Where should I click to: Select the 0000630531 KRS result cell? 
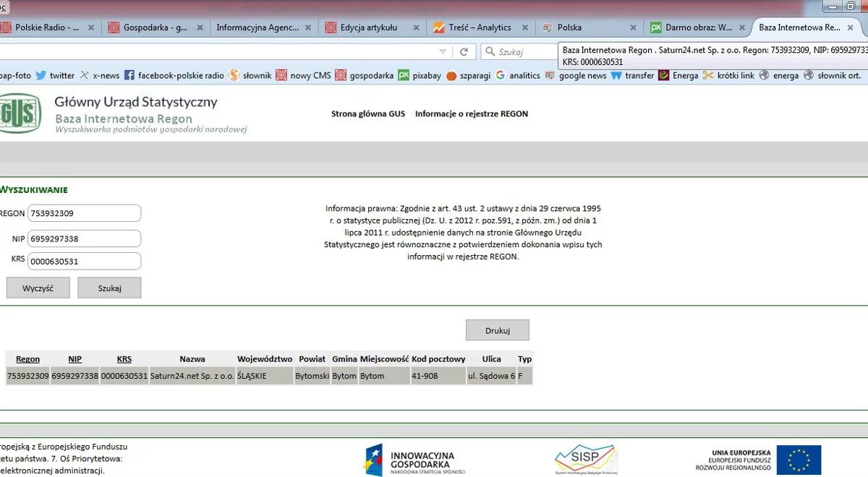click(x=124, y=376)
